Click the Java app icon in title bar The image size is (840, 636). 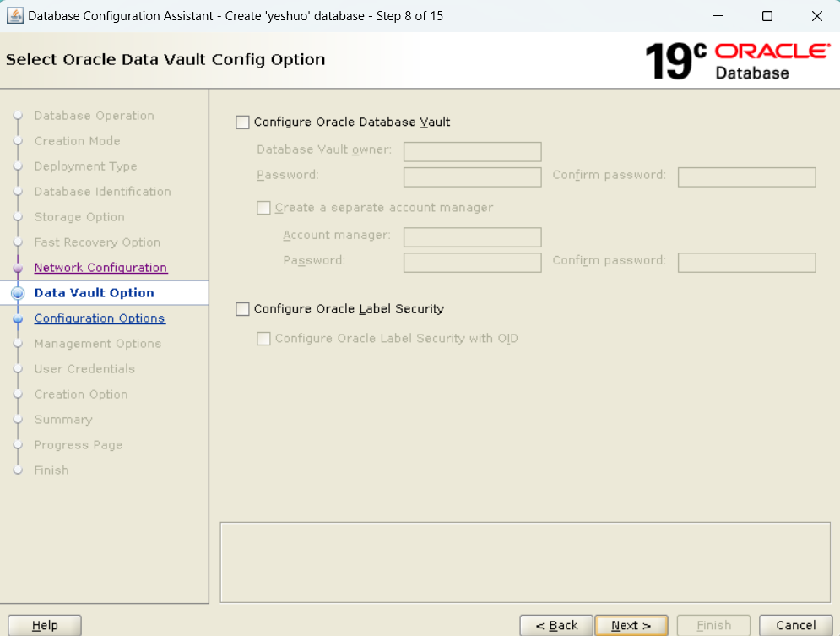14,15
